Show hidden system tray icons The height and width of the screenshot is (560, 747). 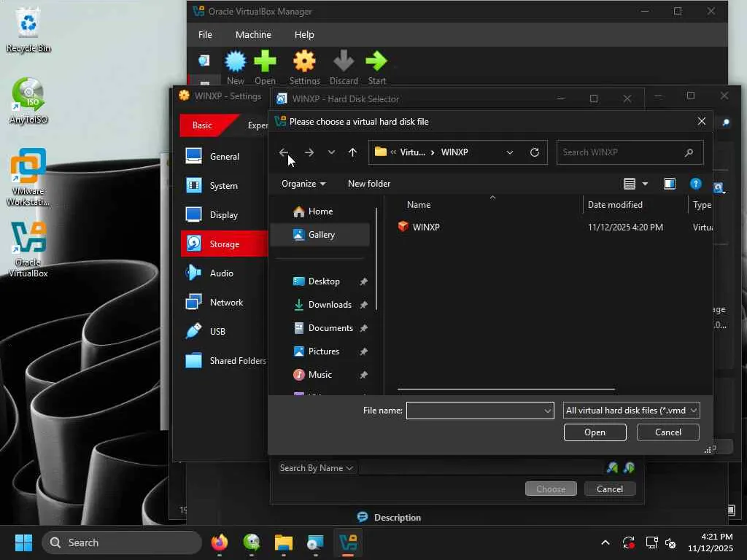(605, 542)
